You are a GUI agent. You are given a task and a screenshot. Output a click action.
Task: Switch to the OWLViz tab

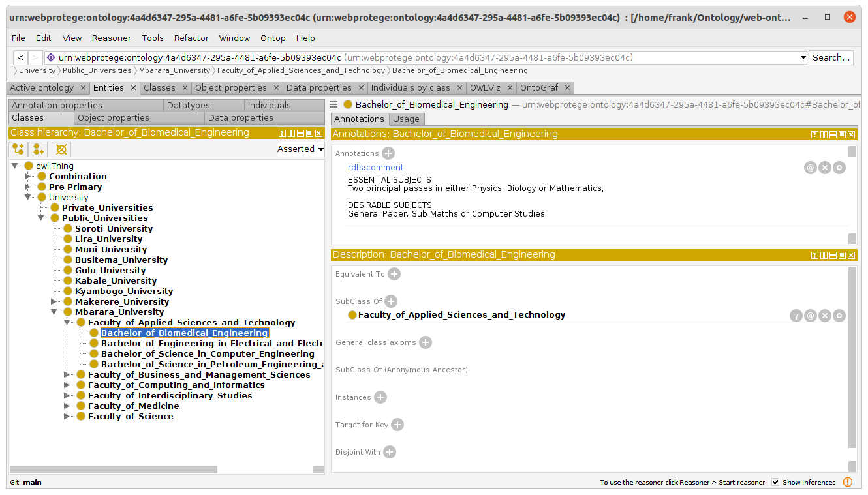coord(486,87)
